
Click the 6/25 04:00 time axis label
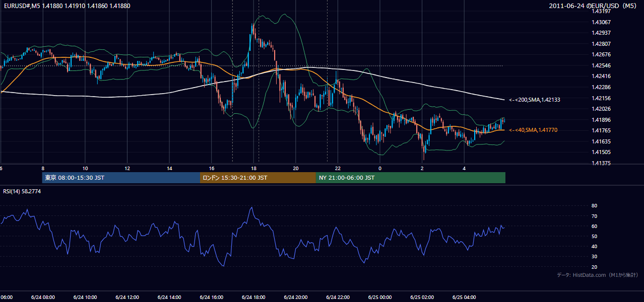[464, 297]
